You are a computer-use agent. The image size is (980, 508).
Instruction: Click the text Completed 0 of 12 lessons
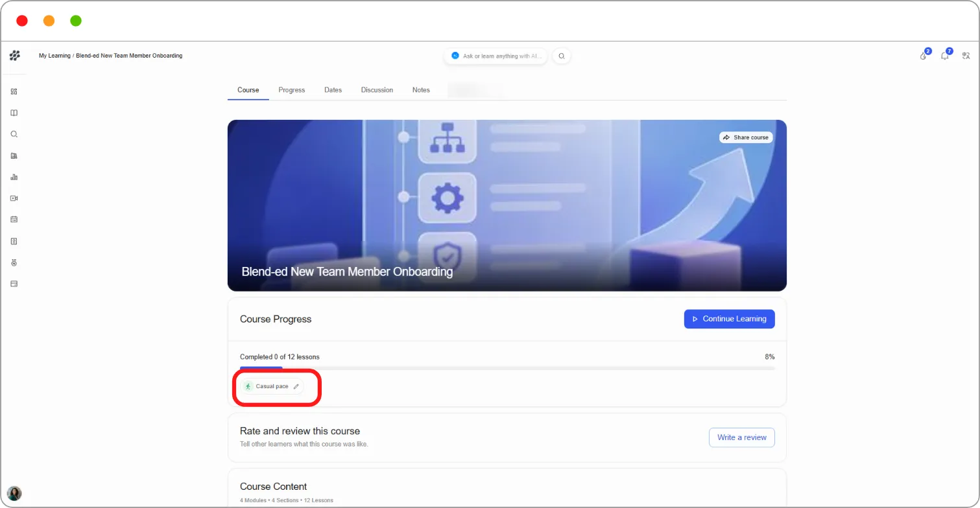280,357
